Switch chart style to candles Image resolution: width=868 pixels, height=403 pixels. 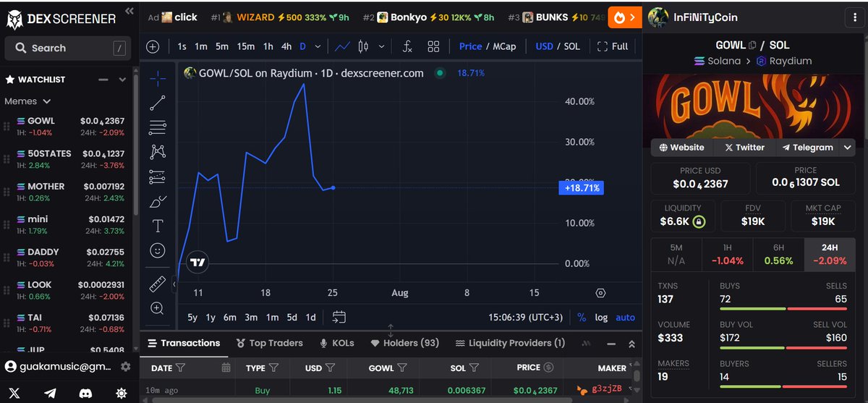point(363,46)
